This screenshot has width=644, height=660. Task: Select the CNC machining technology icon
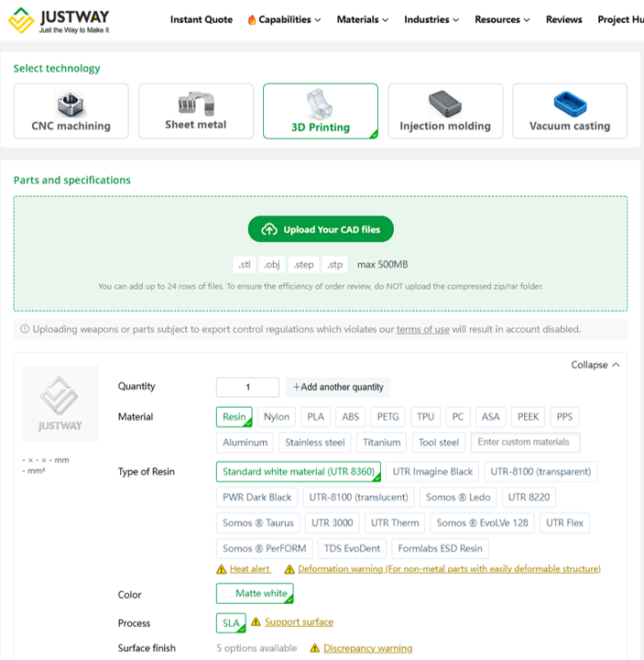click(71, 104)
